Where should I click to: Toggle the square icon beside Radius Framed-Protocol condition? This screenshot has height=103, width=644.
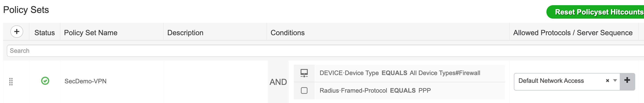coord(304,91)
